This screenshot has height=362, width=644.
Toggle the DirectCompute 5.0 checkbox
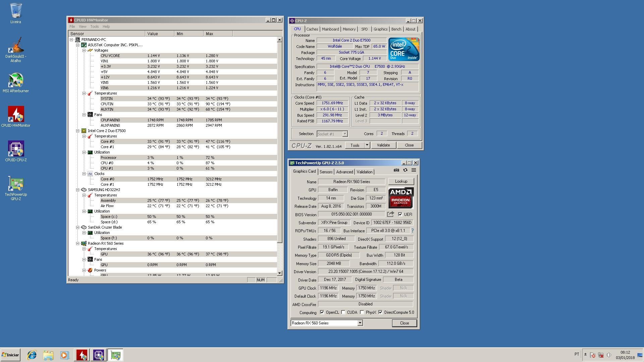click(380, 312)
